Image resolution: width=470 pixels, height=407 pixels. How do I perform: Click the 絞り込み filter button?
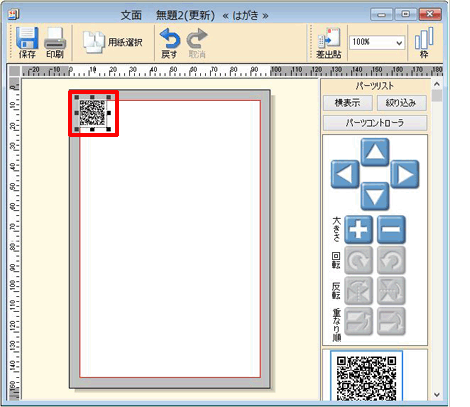(x=401, y=103)
